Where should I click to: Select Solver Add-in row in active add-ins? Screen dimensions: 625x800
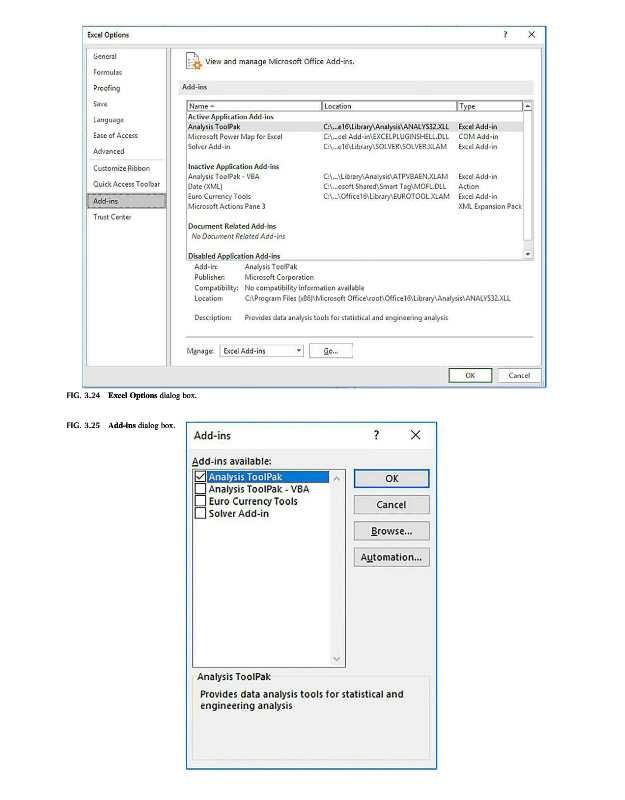[x=210, y=147]
